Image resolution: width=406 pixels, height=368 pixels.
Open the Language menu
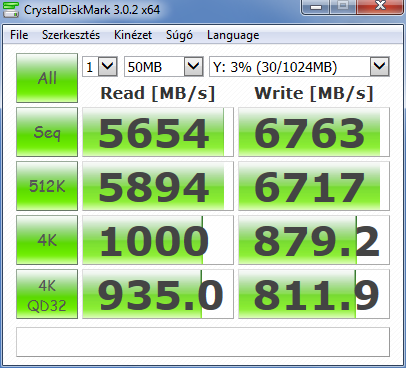pyautogui.click(x=233, y=35)
